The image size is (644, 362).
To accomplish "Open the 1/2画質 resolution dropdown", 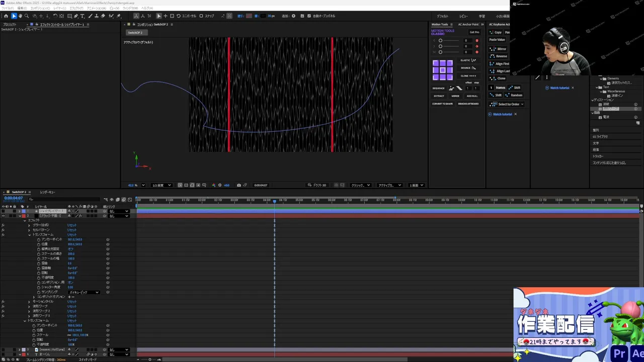I will coord(162,185).
